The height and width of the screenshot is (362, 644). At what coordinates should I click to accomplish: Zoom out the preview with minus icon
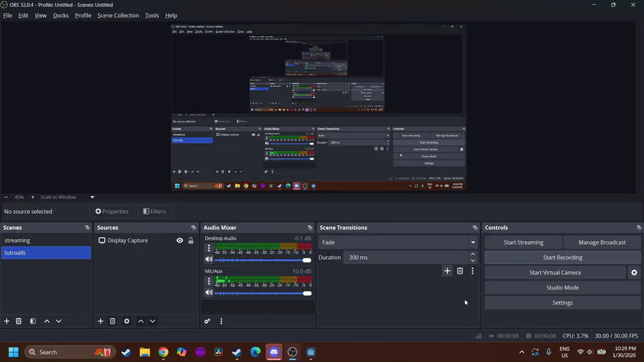pyautogui.click(x=6, y=197)
